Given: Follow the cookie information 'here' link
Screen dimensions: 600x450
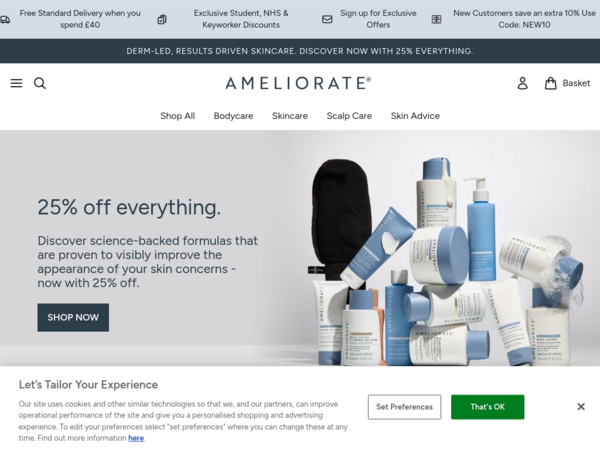Looking at the screenshot, I should [136, 438].
